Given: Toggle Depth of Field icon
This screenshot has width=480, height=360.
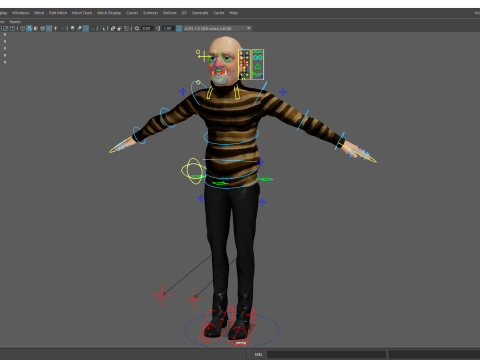Looking at the screenshot, I should (92, 29).
